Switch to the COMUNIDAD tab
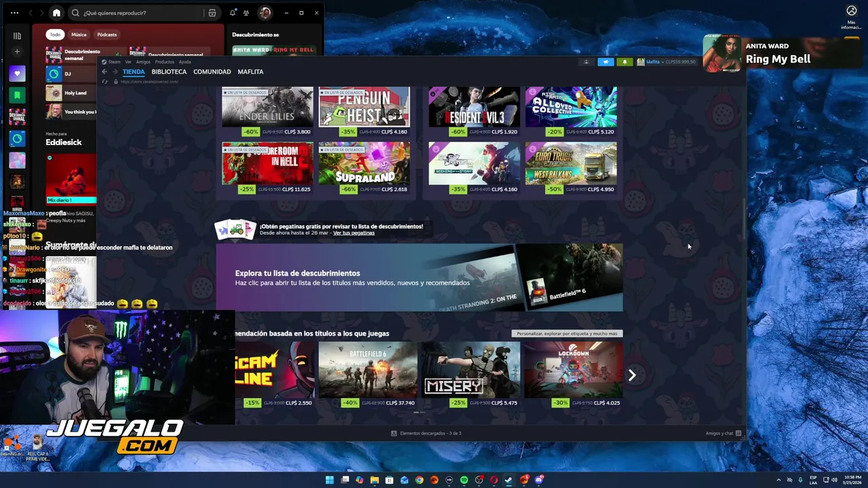Image resolution: width=868 pixels, height=488 pixels. [212, 72]
